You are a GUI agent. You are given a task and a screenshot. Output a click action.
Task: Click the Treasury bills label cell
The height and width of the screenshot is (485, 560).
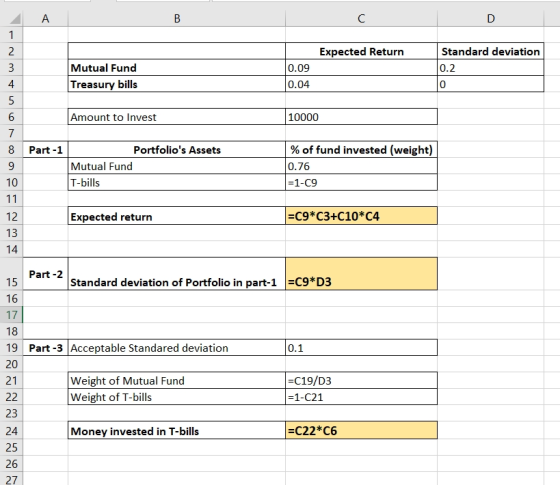[x=177, y=84]
